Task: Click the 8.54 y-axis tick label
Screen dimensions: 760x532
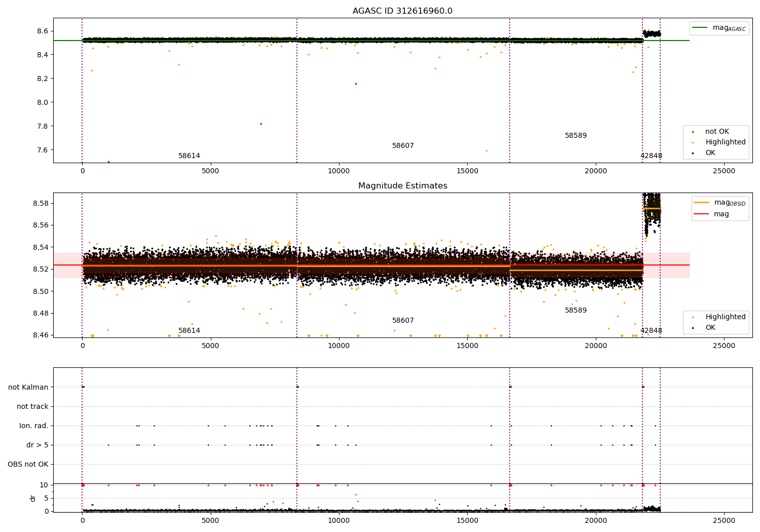Action: [x=40, y=248]
